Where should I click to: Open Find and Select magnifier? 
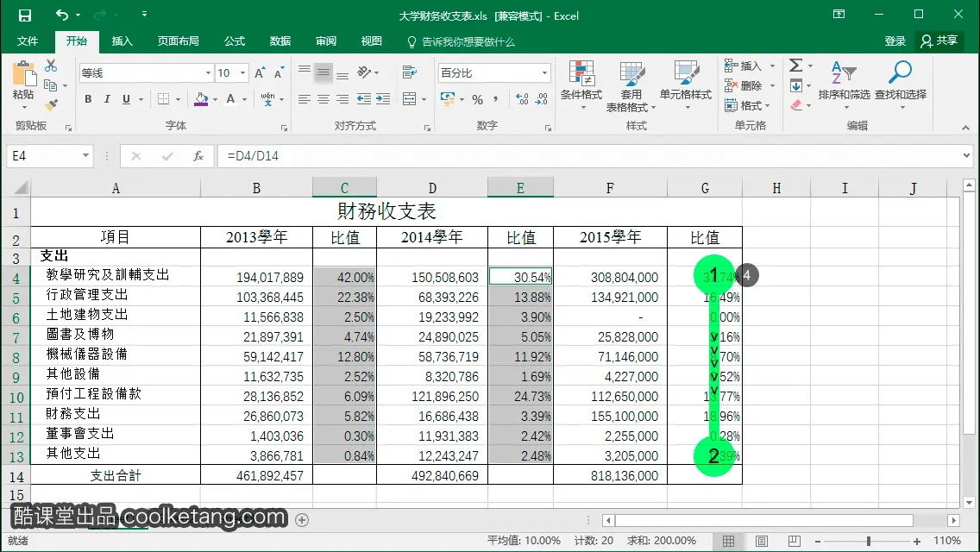(x=900, y=85)
